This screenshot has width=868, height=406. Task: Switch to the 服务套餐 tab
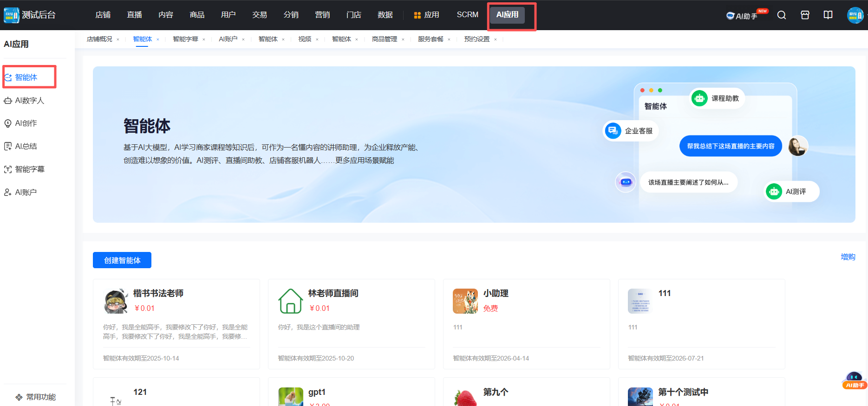pos(431,39)
